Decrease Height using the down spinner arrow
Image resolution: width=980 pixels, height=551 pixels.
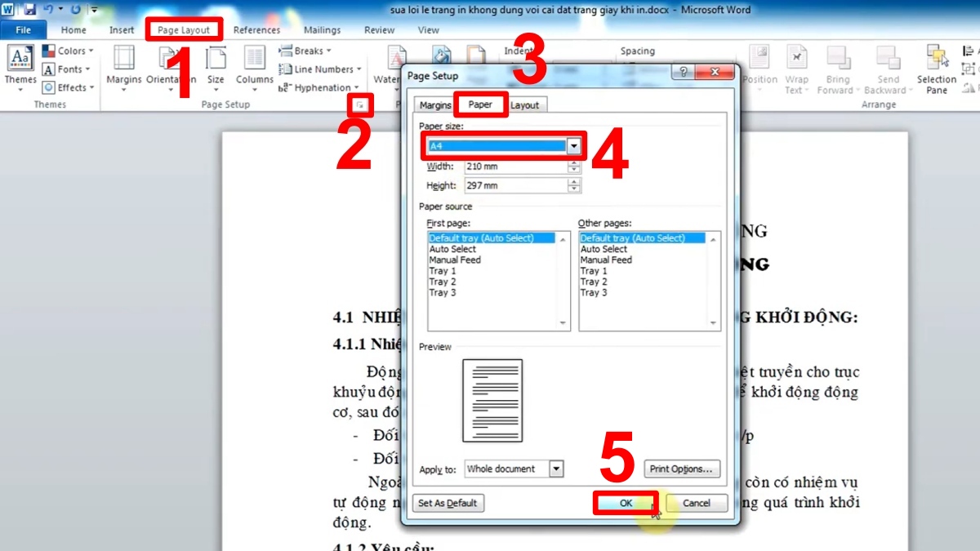(x=575, y=189)
